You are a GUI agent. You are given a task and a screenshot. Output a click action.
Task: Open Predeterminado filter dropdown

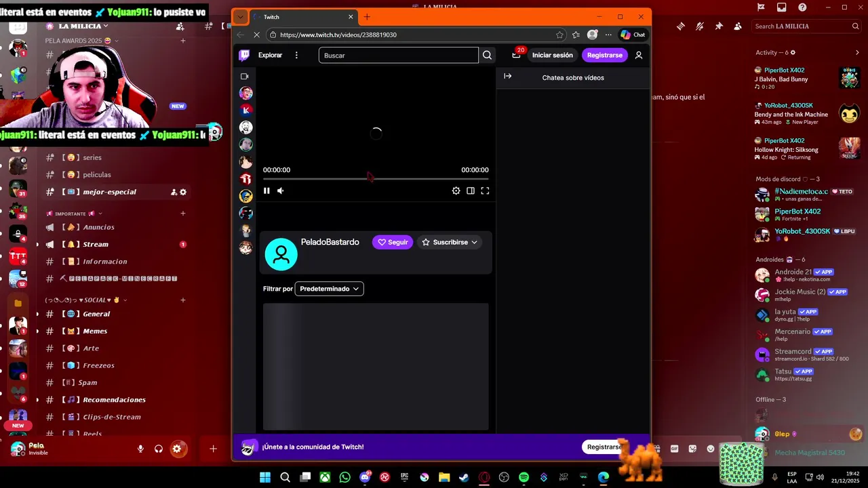[x=330, y=289]
